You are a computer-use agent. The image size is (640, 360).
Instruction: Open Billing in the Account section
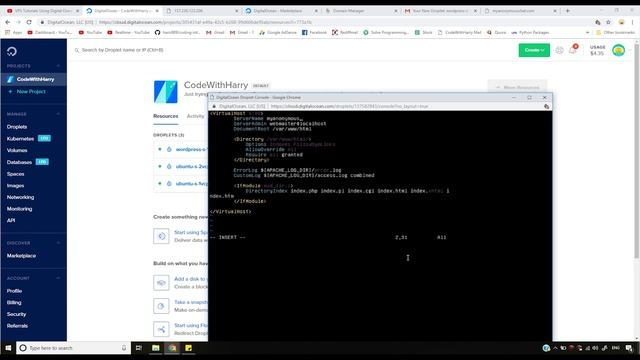14,302
